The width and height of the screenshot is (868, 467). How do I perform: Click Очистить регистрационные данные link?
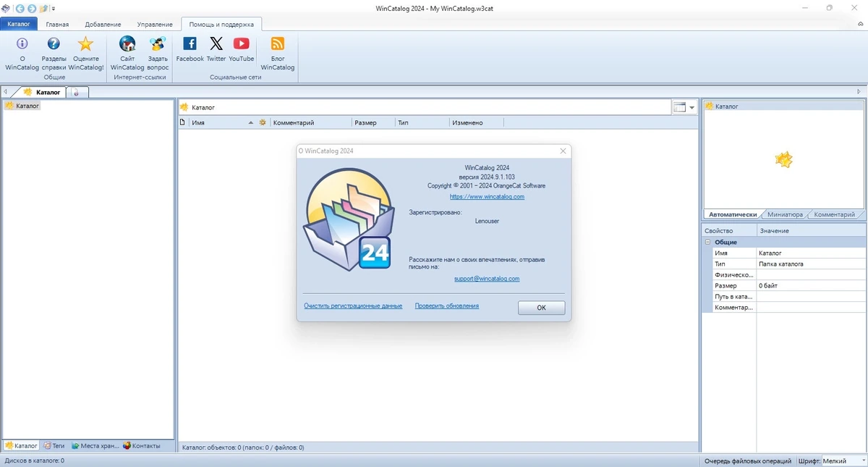coord(353,306)
